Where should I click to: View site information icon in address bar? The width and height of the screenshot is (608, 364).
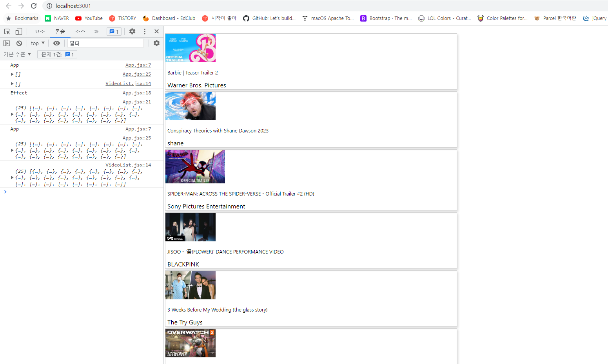coord(49,6)
